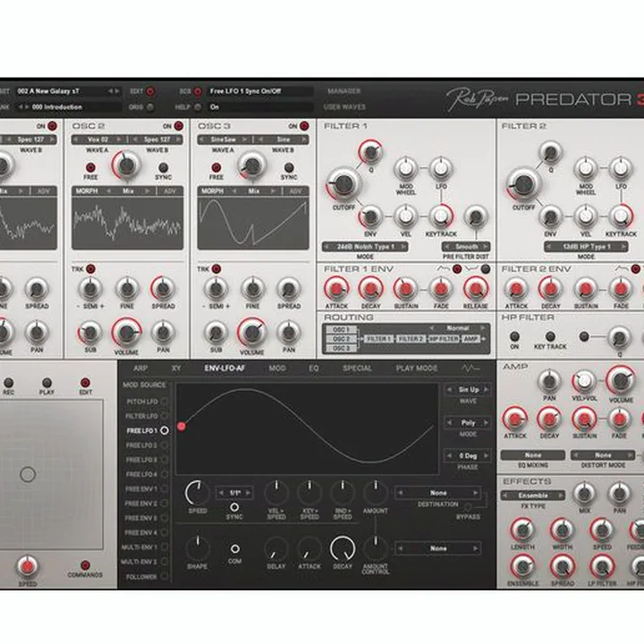Screen dimensions: 644x644
Task: Toggle OSC 2 TRK keytrack LED
Action: point(90,269)
